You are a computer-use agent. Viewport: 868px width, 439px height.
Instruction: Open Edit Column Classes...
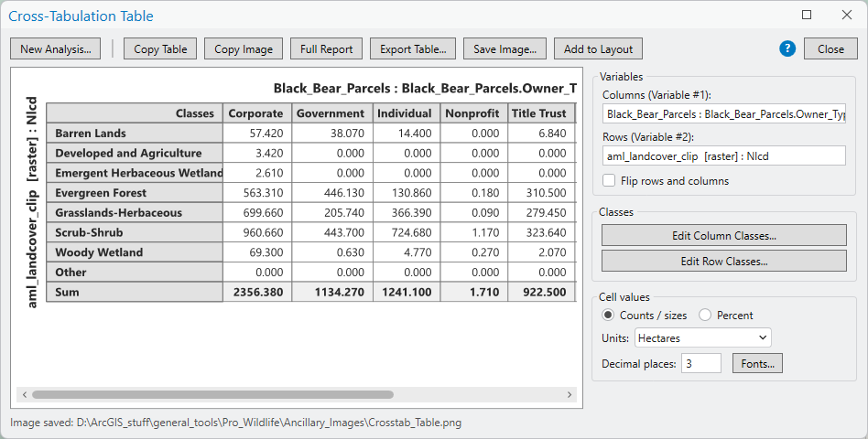pos(724,235)
